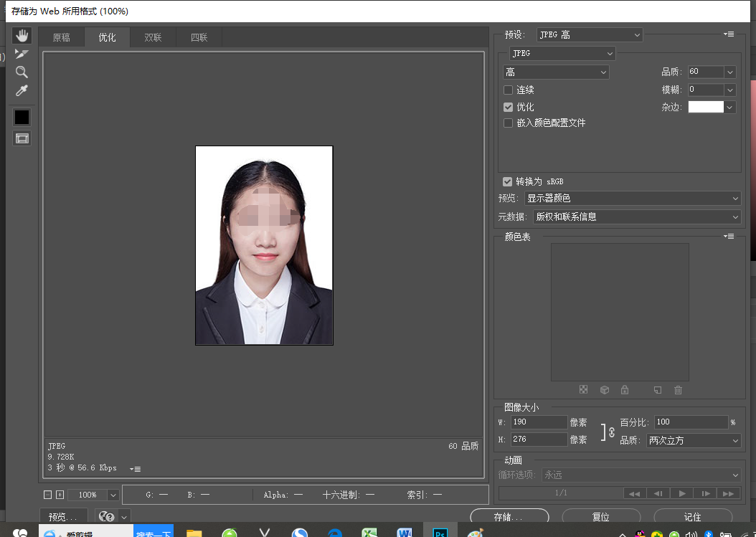The image size is (756, 537).
Task: Jump to first animation frame
Action: [635, 493]
